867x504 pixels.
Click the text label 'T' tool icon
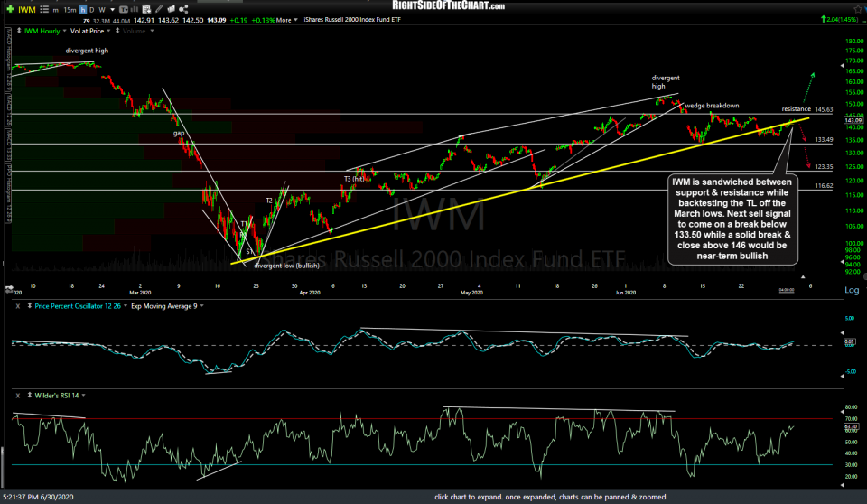pyautogui.click(x=124, y=9)
